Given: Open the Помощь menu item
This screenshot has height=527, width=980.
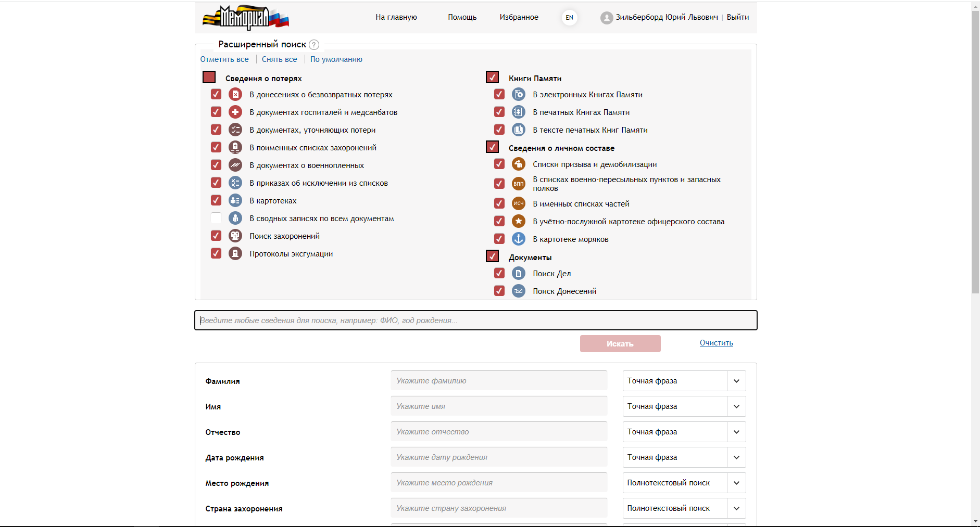Looking at the screenshot, I should click(462, 17).
